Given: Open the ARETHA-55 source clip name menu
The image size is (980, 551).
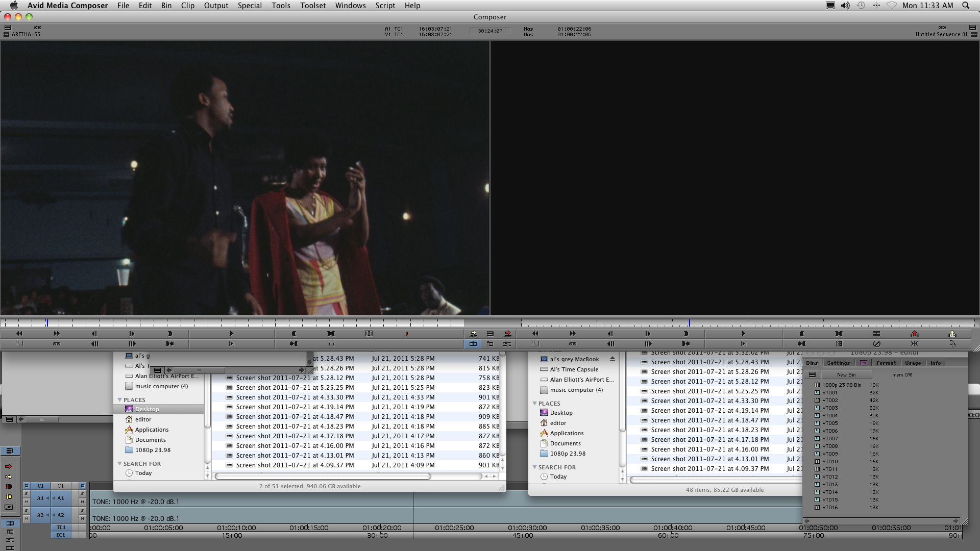Looking at the screenshot, I should pyautogui.click(x=26, y=34).
